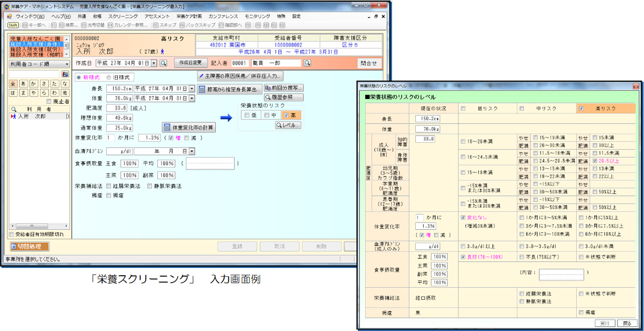Click 戻る button in risk level dialog
644x331 pixels.
(627, 323)
